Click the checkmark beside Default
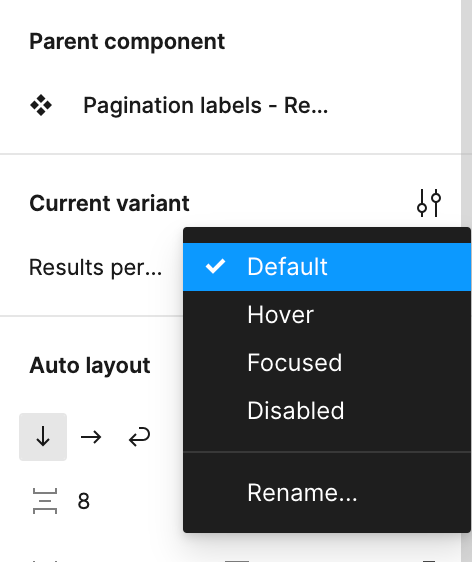 (215, 266)
